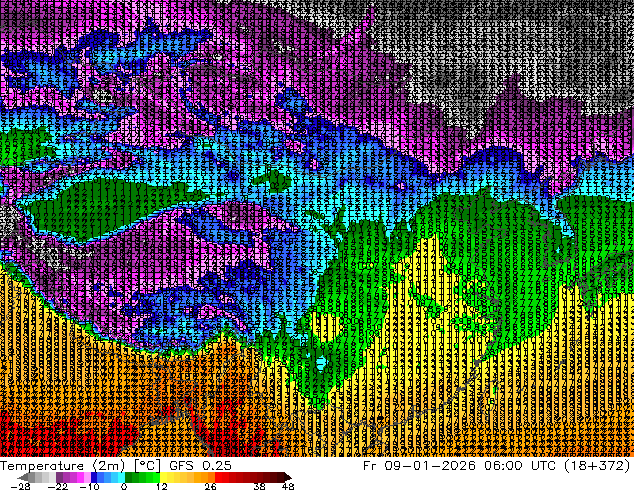The height and width of the screenshot is (490, 634).
Task: Pick the dark purple legend swatch
Action: click(59, 477)
